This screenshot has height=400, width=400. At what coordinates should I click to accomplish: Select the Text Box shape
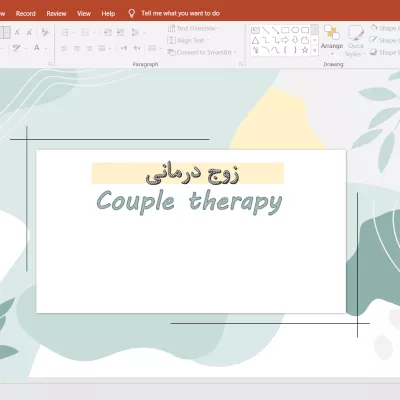[x=255, y=30]
